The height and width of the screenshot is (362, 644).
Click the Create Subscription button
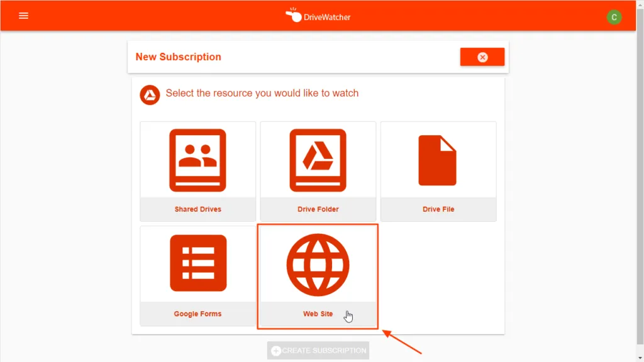[x=318, y=351]
